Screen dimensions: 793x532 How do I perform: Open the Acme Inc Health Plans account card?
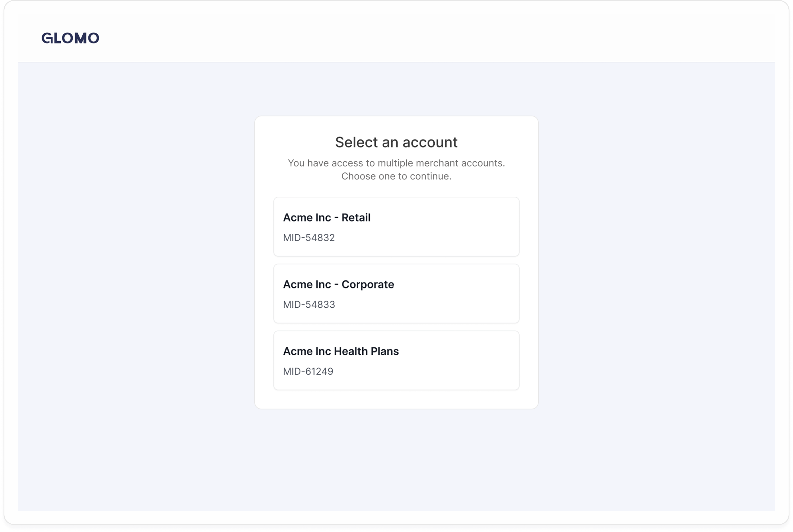tap(396, 360)
